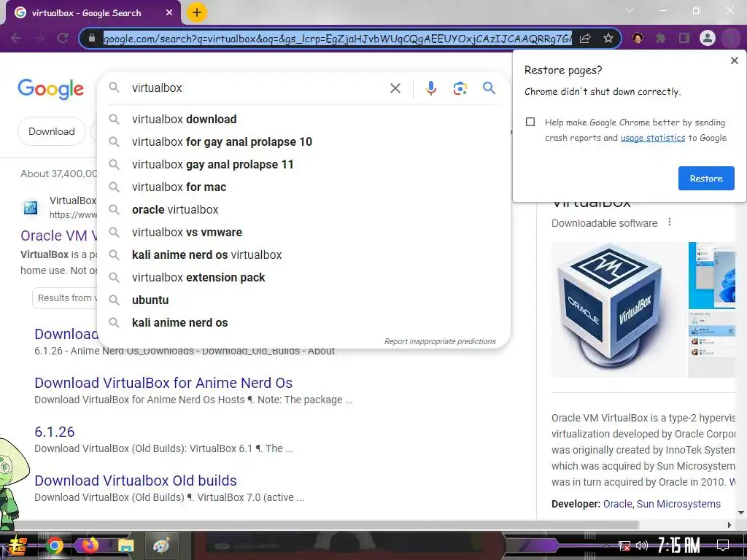
Task: View the VirtualBox cube logo image
Action: click(x=619, y=309)
